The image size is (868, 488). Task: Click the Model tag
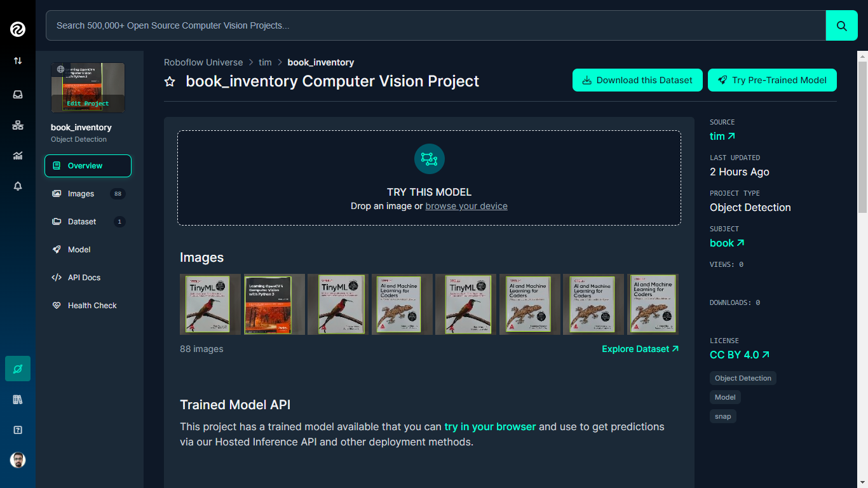pos(725,397)
